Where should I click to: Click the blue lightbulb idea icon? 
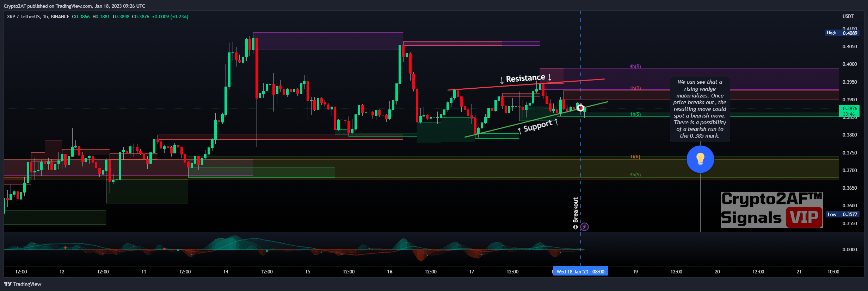700,159
